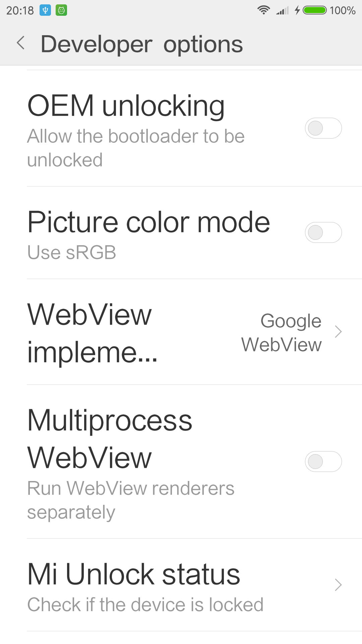Turn on Picture color mode switch
Screen dimensions: 362x644
(x=323, y=232)
